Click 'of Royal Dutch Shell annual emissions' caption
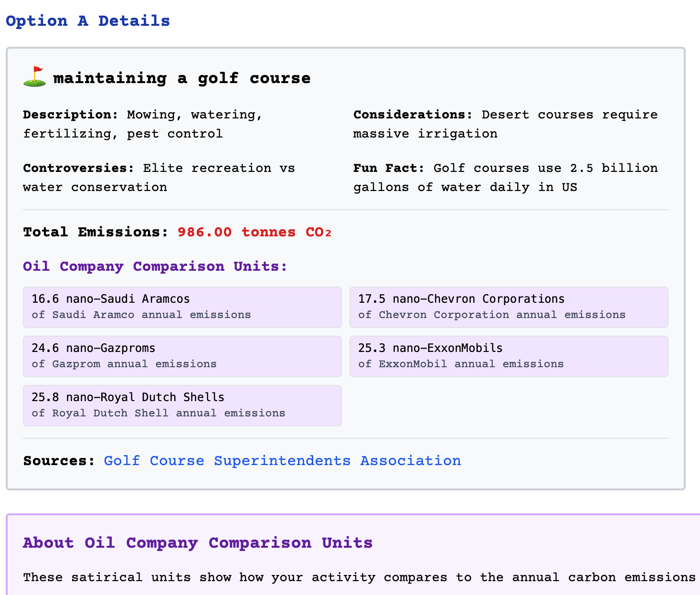The image size is (700, 595). [x=159, y=413]
